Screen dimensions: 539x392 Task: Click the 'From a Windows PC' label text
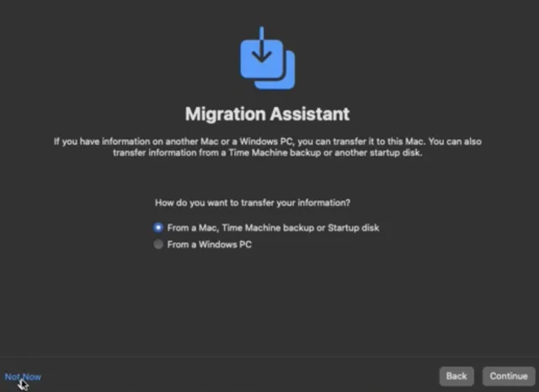[209, 245]
